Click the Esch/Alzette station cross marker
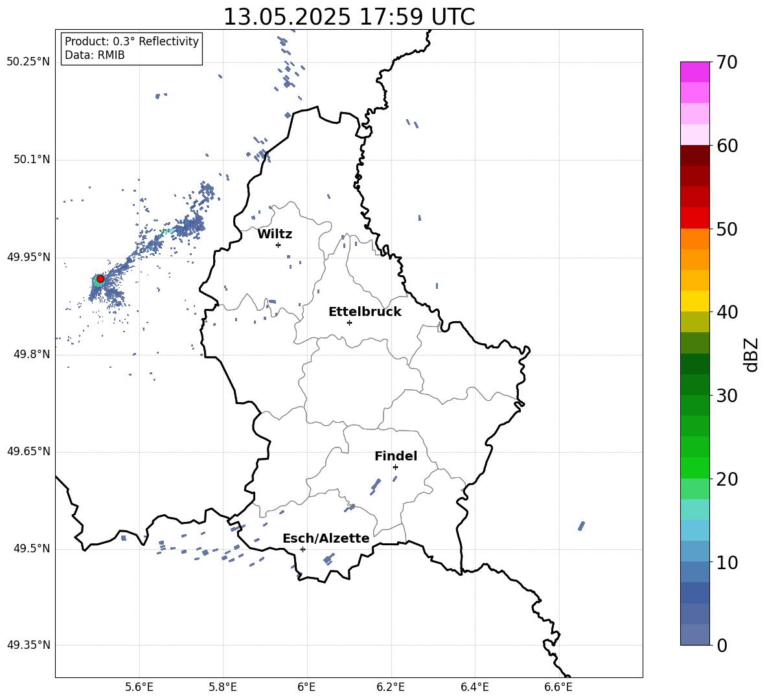767x700 pixels. tap(303, 549)
